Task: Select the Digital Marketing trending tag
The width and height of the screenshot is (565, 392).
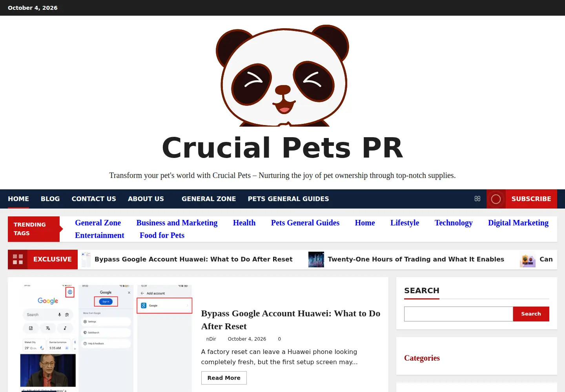Action: pos(518,223)
